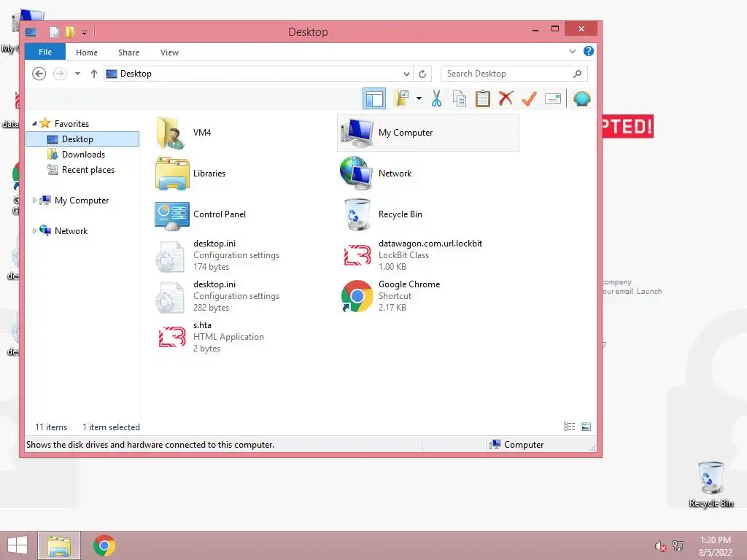Viewport: 747px width, 560px height.
Task: Go up one level with Up arrow
Action: [x=94, y=74]
